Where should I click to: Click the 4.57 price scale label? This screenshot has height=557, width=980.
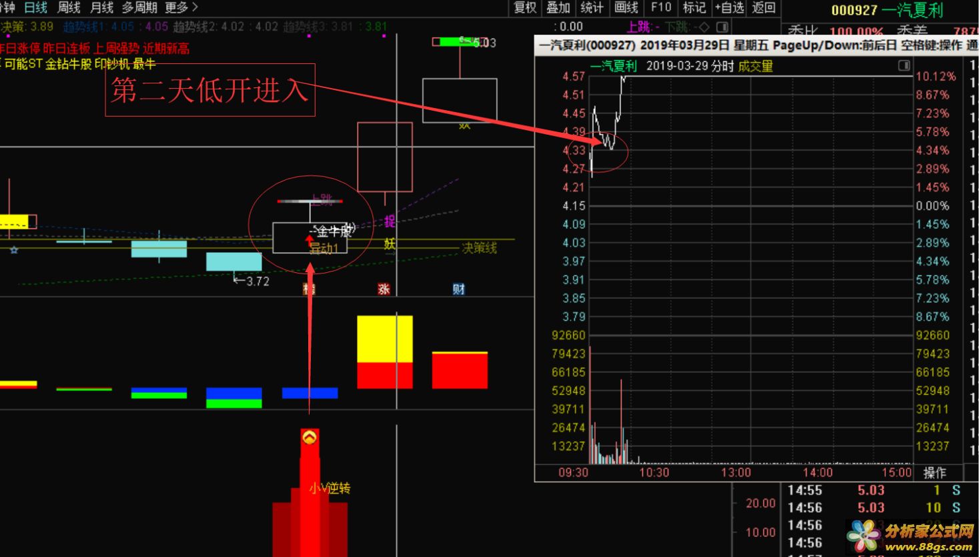pyautogui.click(x=574, y=76)
